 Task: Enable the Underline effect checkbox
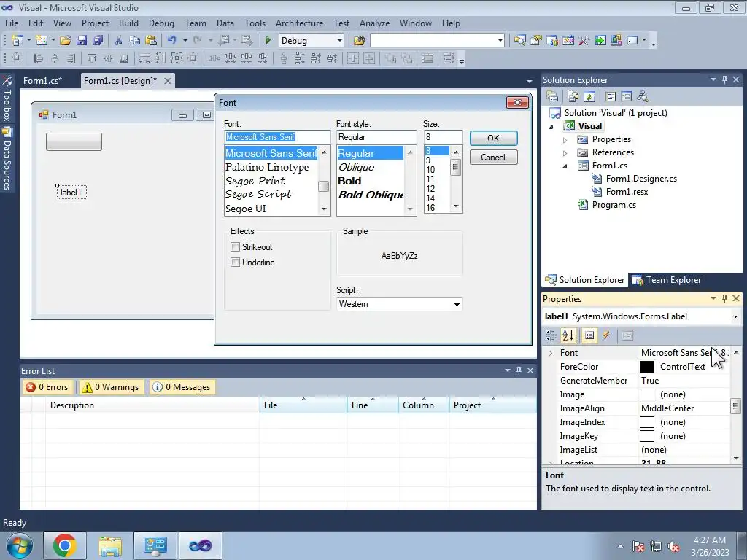pyautogui.click(x=235, y=262)
